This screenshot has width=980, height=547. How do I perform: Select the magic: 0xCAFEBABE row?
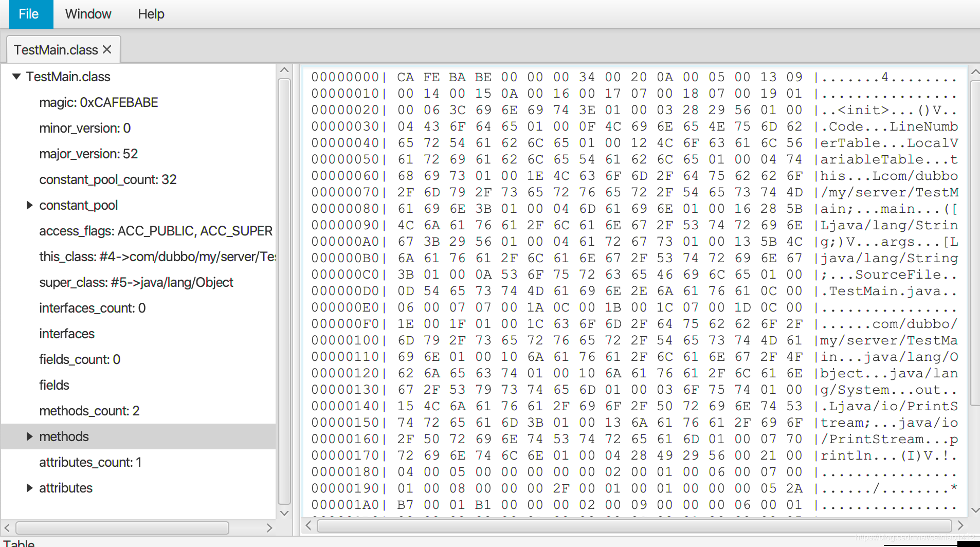138,102
